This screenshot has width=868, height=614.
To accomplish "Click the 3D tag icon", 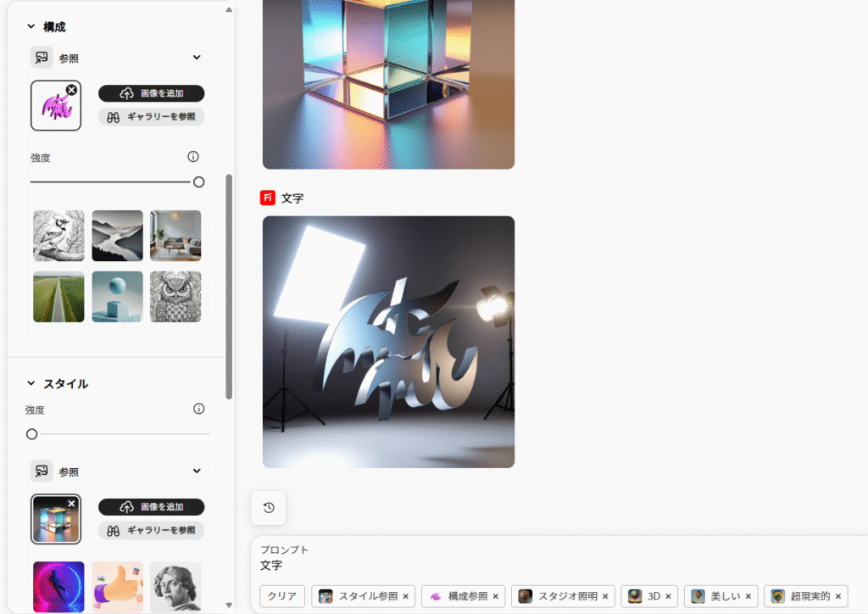I will [x=635, y=596].
